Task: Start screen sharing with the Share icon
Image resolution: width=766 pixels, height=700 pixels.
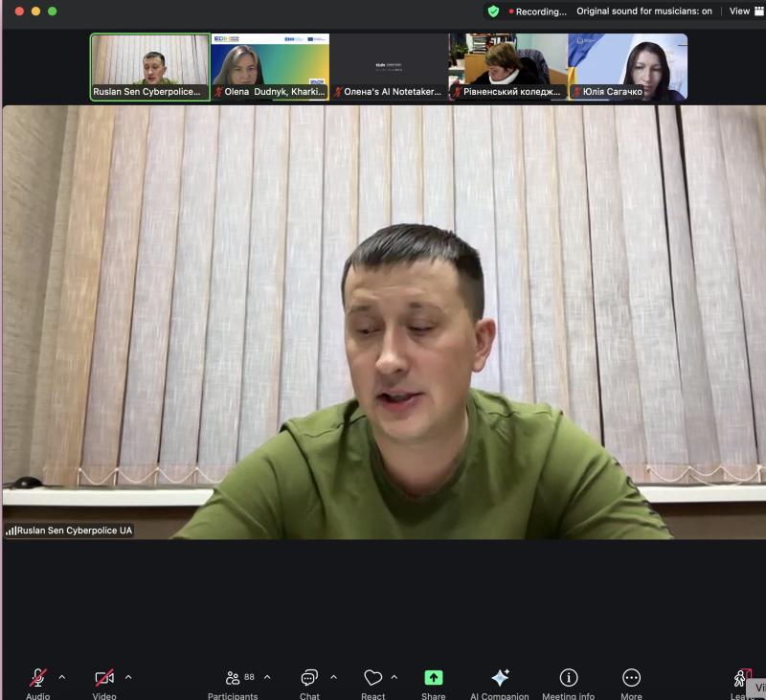Action: (x=434, y=678)
